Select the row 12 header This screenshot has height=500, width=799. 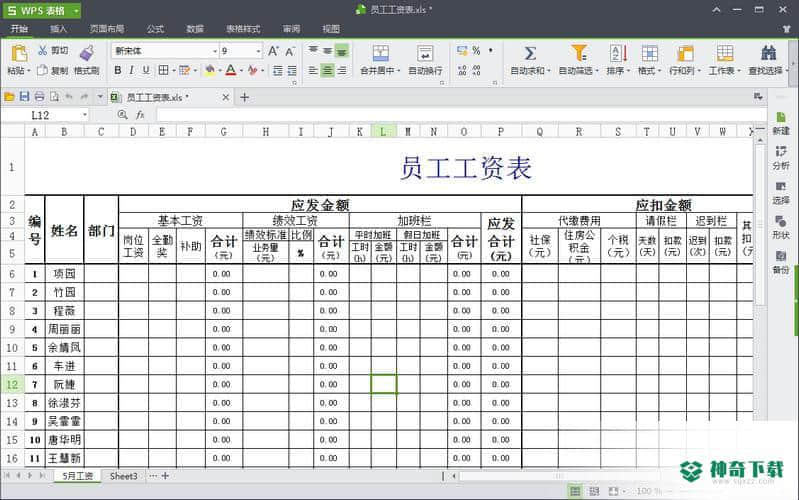(12, 384)
